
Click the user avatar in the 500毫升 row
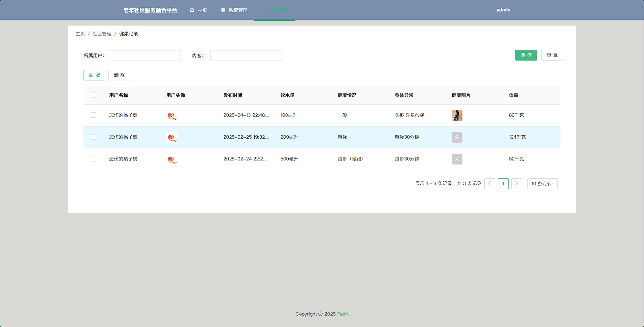(x=172, y=159)
